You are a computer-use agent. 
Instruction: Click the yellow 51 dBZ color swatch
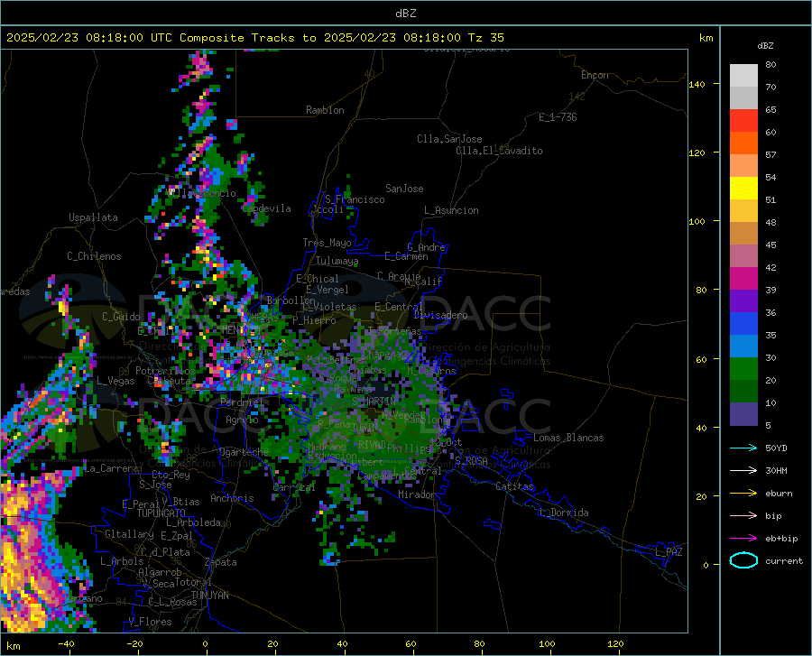coord(743,189)
